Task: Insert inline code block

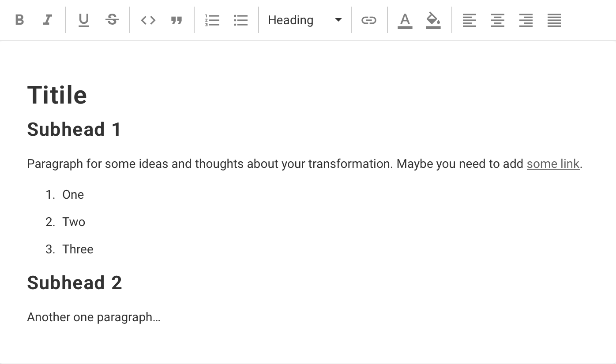Action: 148,20
